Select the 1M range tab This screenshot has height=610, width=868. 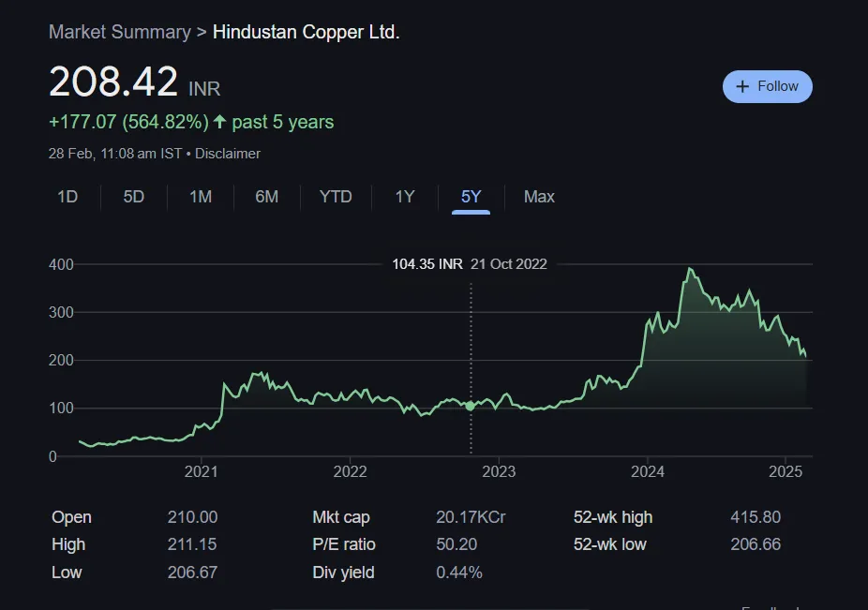(201, 197)
